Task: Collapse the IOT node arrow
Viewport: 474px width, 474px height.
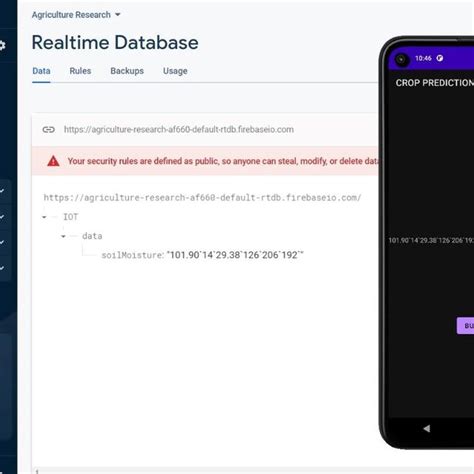Action: coord(44,217)
